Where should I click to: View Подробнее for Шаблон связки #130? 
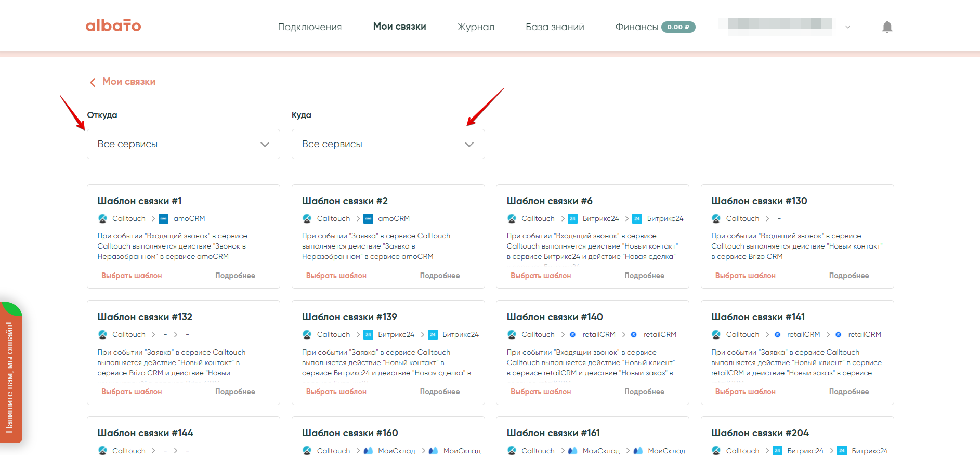point(849,276)
